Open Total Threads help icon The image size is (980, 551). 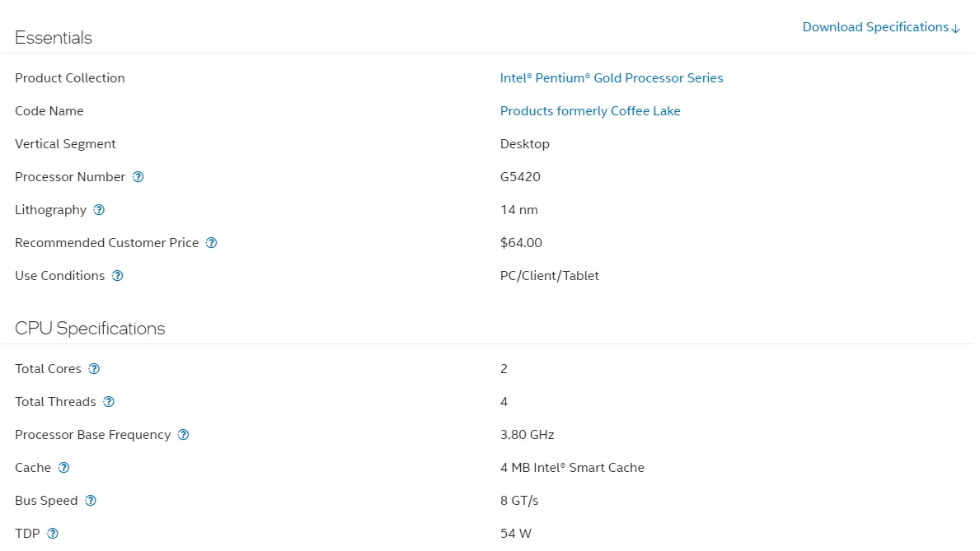click(x=109, y=402)
